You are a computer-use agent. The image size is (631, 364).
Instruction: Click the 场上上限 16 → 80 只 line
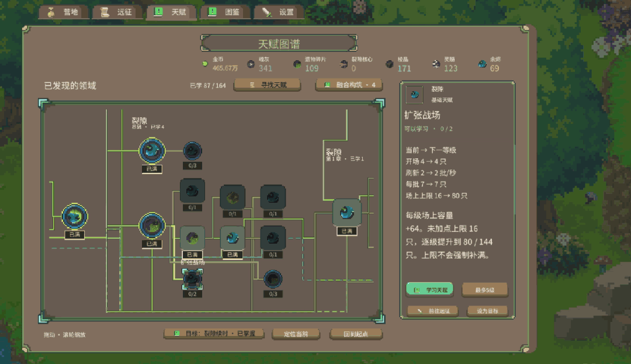pyautogui.click(x=436, y=196)
